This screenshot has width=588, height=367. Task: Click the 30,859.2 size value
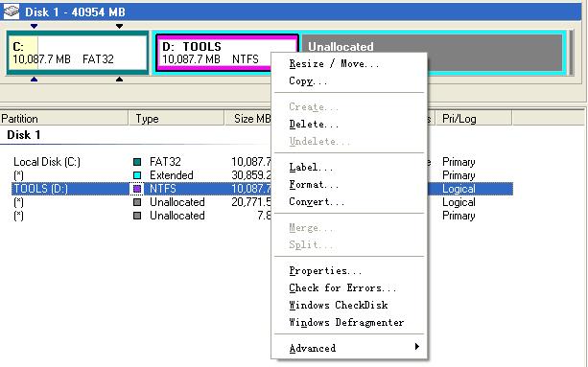(251, 175)
